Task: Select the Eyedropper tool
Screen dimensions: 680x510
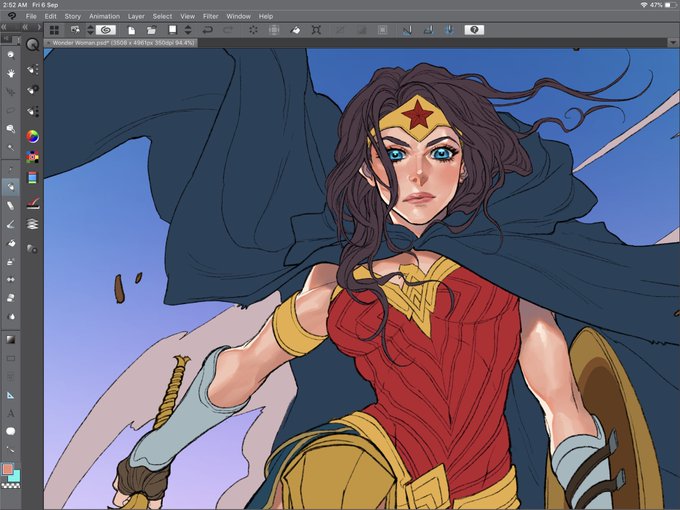Action: point(11,147)
